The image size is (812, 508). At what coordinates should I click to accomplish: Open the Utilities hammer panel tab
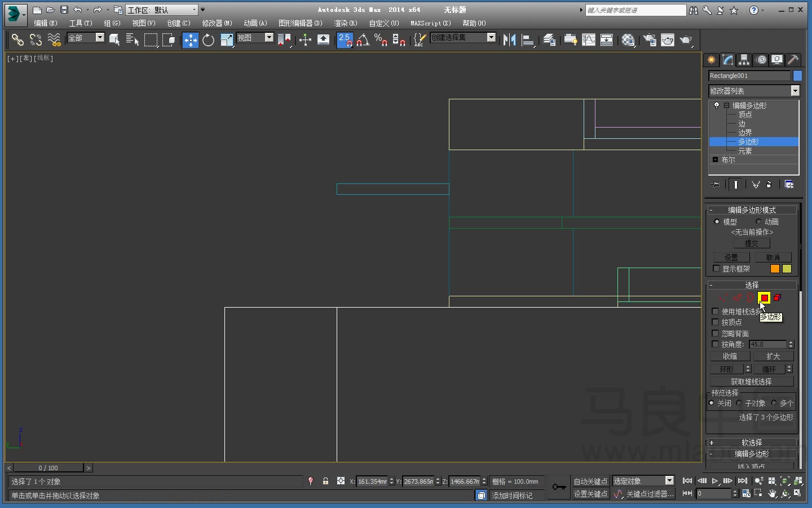793,60
